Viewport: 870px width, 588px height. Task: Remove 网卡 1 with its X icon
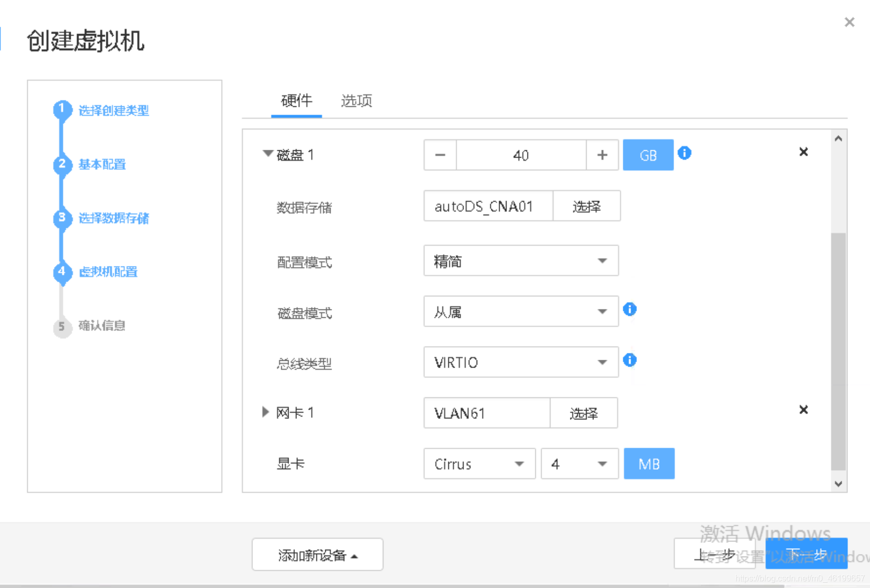click(x=803, y=409)
